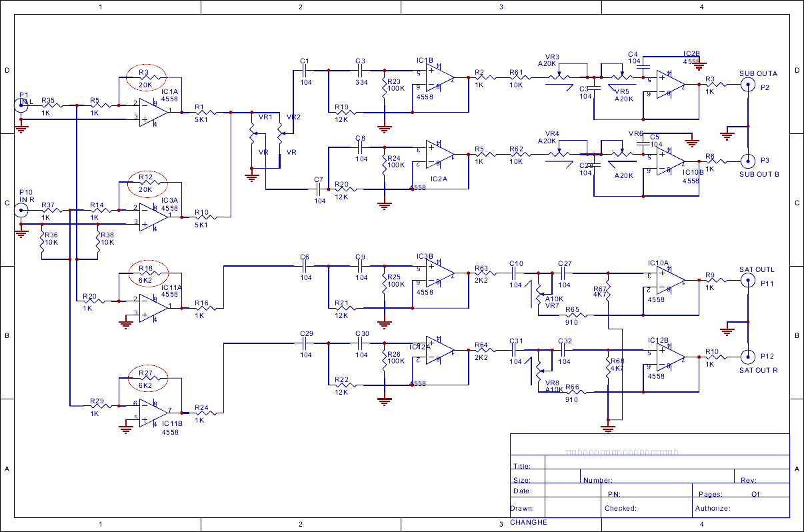Click the R1 5K1 resistor label
This screenshot has width=804, height=532.
point(200,113)
